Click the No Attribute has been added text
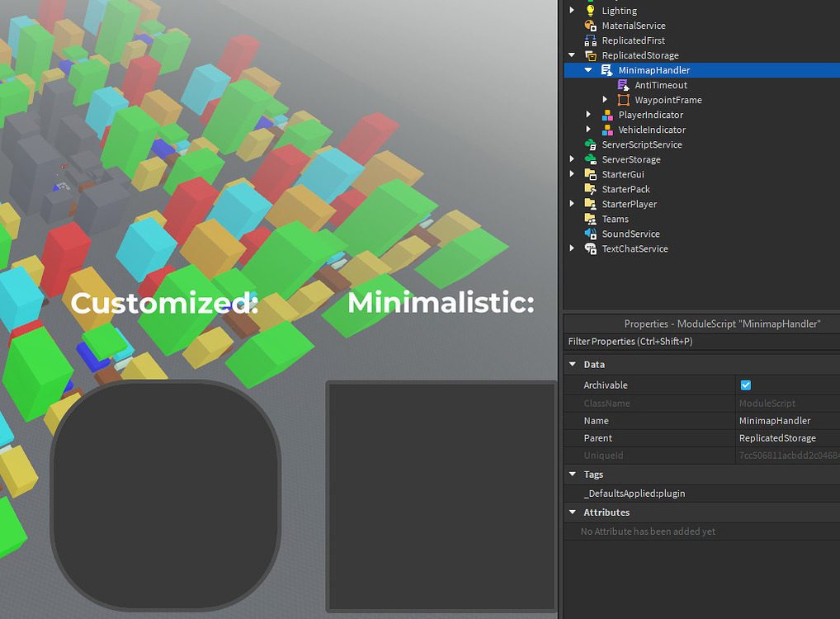The height and width of the screenshot is (619, 840). (648, 532)
